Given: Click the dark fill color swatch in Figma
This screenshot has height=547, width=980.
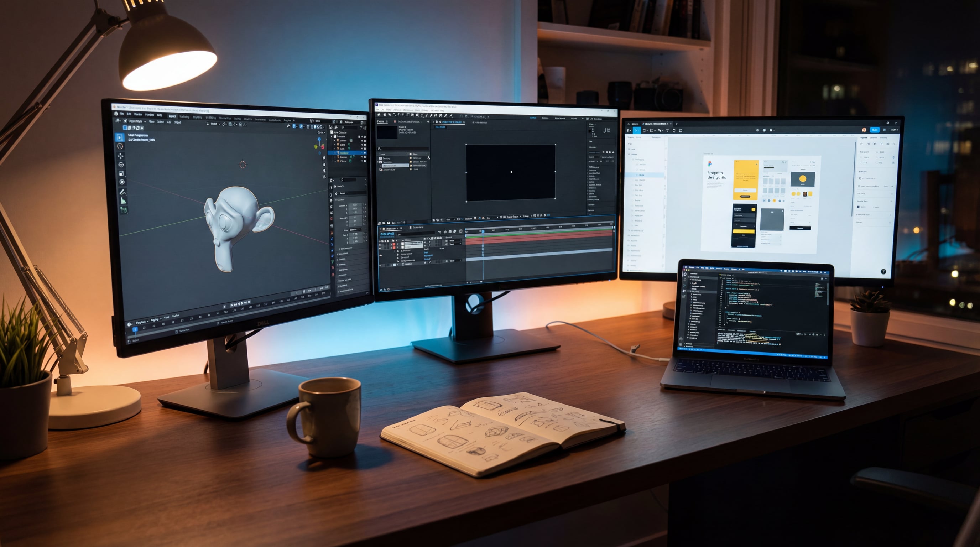Looking at the screenshot, I should 858,207.
